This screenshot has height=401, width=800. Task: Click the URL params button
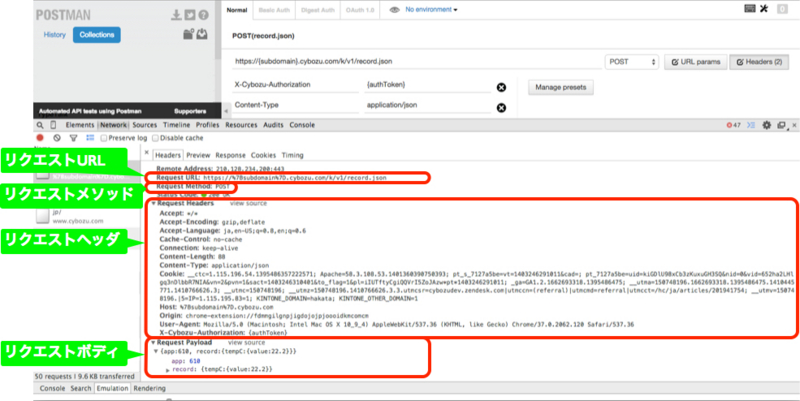(695, 62)
